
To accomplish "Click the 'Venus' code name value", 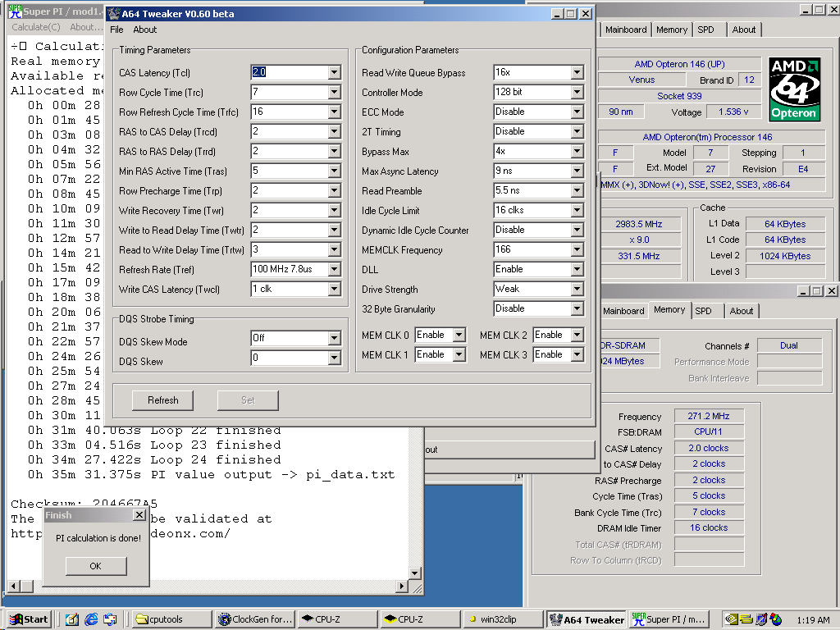I will (x=641, y=80).
